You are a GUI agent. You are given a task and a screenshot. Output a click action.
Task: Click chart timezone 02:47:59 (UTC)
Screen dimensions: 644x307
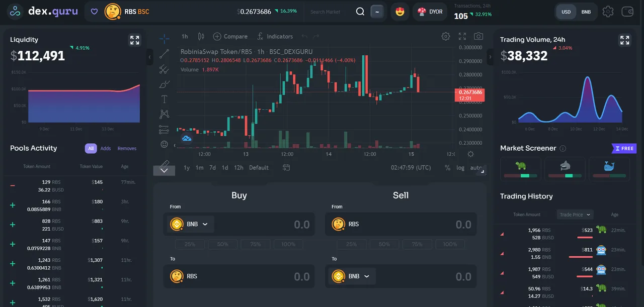pyautogui.click(x=411, y=167)
